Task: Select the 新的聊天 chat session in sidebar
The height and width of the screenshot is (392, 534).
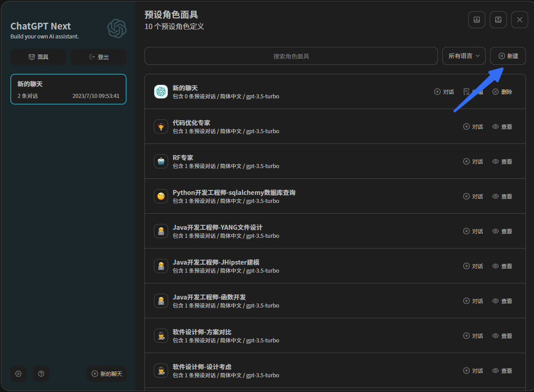Action: pos(68,89)
